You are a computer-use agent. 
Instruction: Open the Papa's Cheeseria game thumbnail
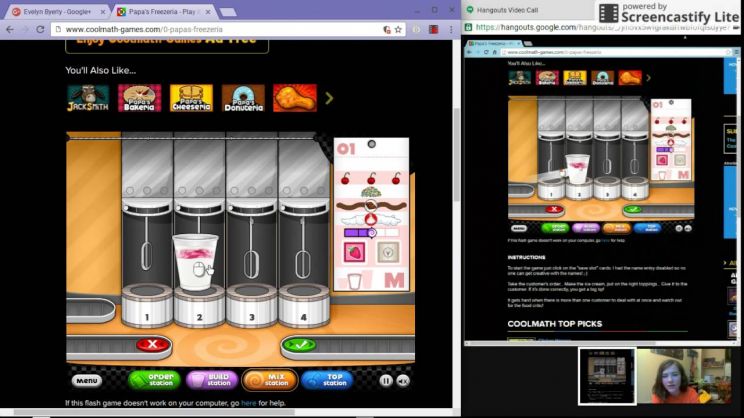(x=191, y=98)
